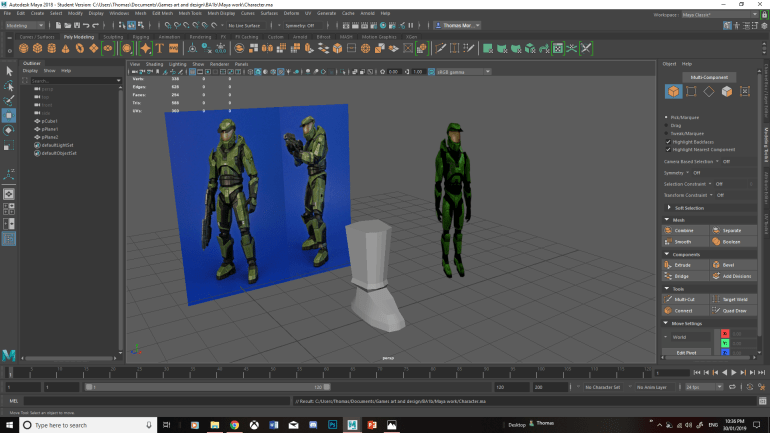Image resolution: width=770 pixels, height=433 pixels.
Task: Open the Edit Mesh menu
Action: tap(163, 13)
